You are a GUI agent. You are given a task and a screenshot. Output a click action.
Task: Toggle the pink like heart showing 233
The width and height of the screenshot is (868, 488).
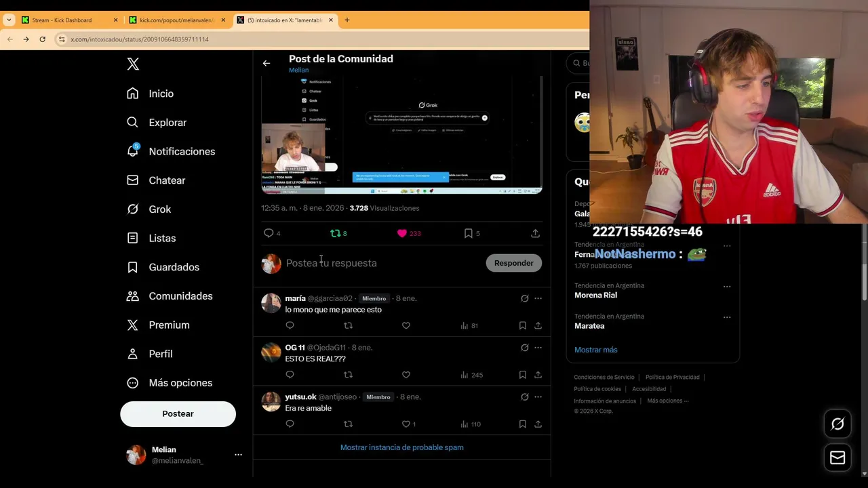click(x=409, y=233)
